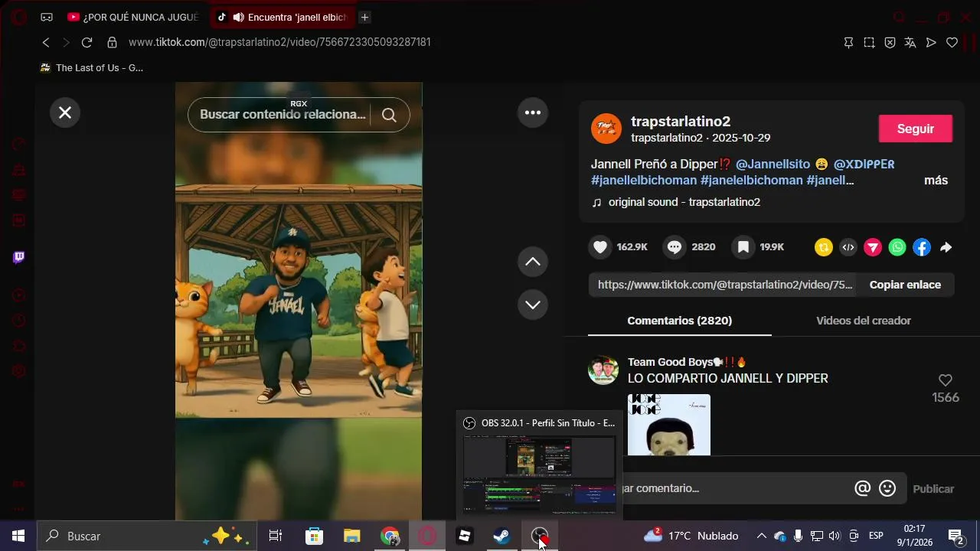Click Copiar enlace button
This screenshot has height=551, width=980.
click(x=905, y=285)
